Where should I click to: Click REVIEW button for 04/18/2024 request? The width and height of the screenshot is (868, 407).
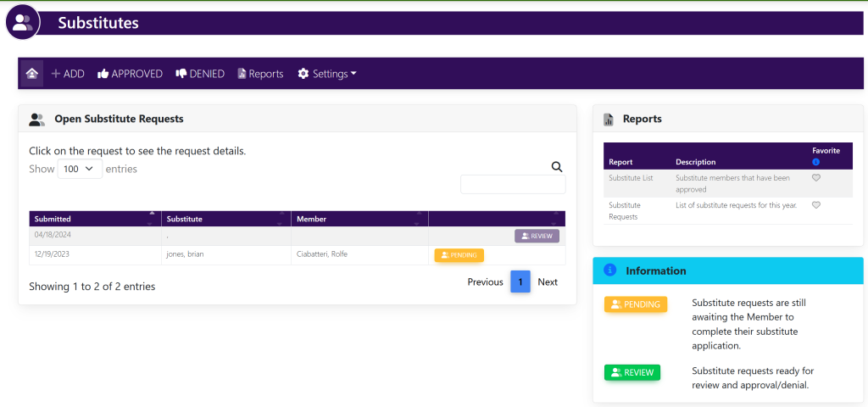537,237
